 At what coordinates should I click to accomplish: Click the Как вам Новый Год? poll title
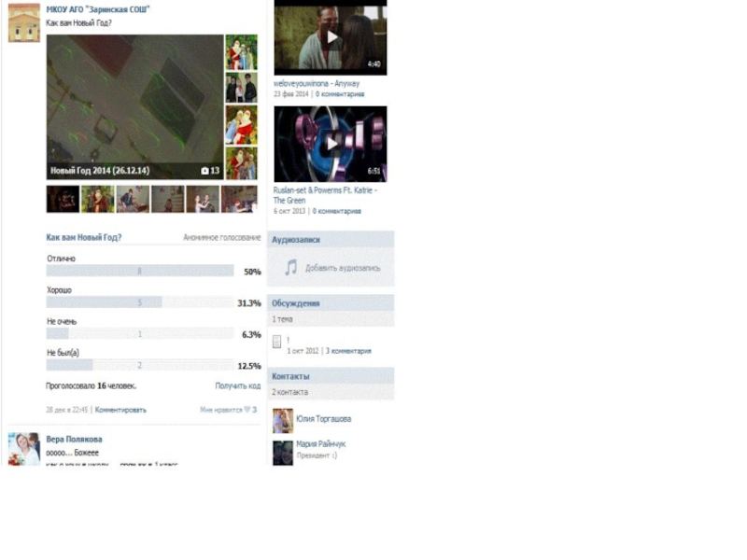[x=84, y=237]
